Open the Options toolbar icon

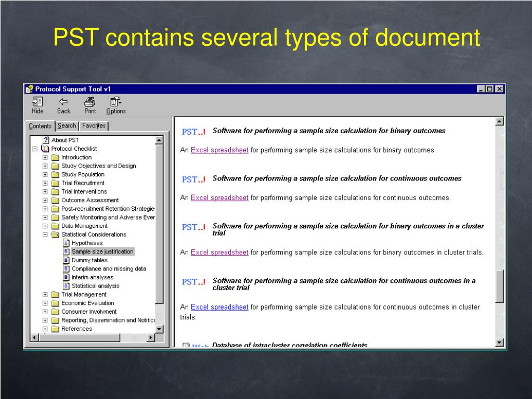pyautogui.click(x=115, y=101)
